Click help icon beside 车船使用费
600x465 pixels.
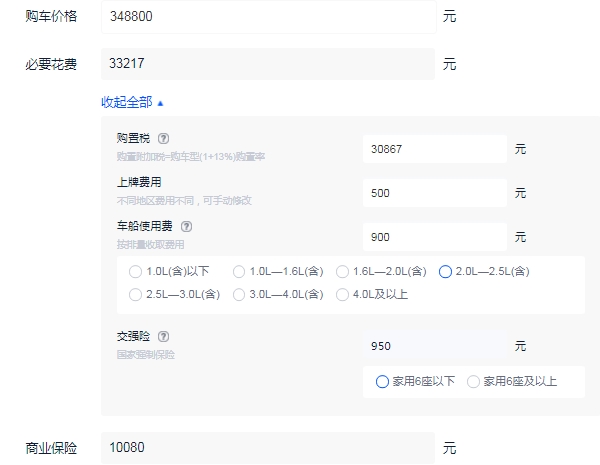coord(186,227)
